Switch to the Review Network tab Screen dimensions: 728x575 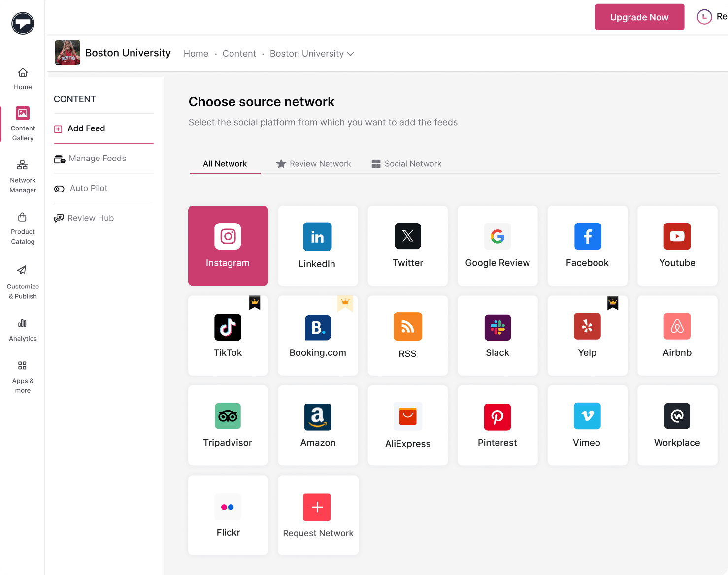click(x=314, y=164)
